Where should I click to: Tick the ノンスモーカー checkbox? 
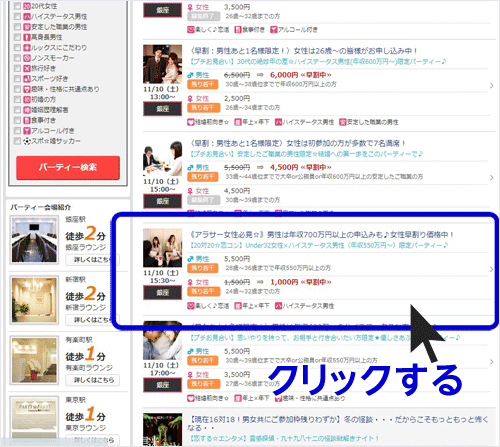pyautogui.click(x=17, y=58)
